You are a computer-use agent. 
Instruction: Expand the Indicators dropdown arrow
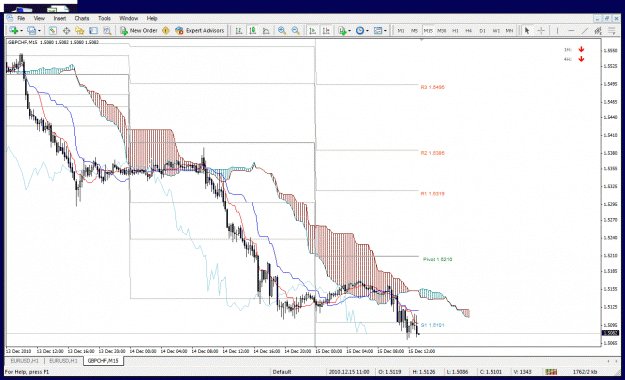350,31
